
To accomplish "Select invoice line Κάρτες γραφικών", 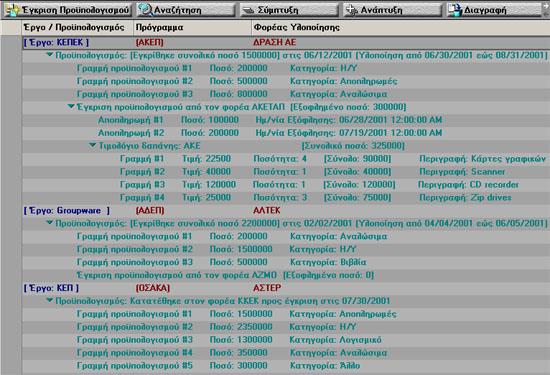I will (x=286, y=159).
